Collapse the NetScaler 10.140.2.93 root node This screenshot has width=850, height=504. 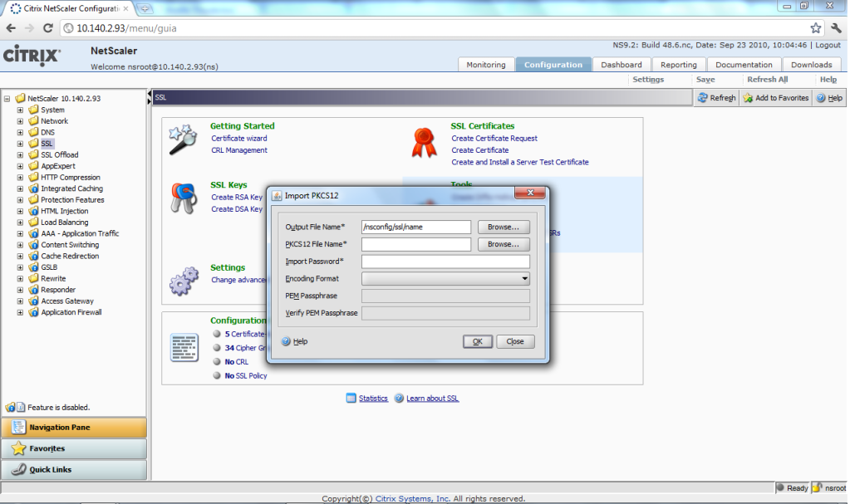tap(7, 99)
